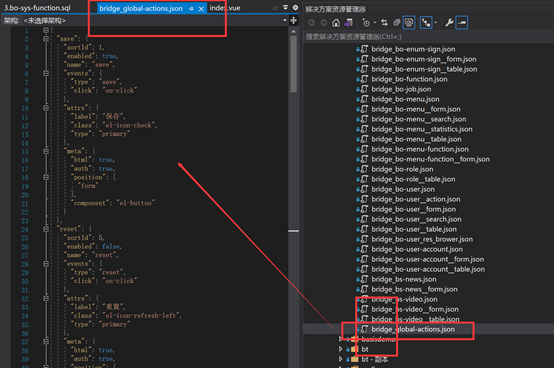Image resolution: width=554 pixels, height=368 pixels.
Task: Click the editor vertical scrollbar thumb
Action: click(x=293, y=64)
